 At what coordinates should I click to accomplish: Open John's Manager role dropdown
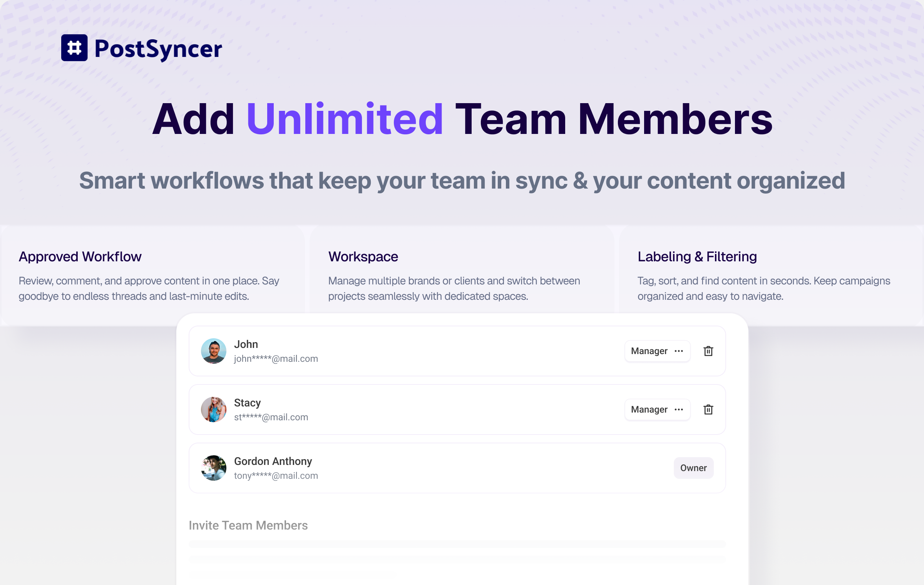pos(649,351)
